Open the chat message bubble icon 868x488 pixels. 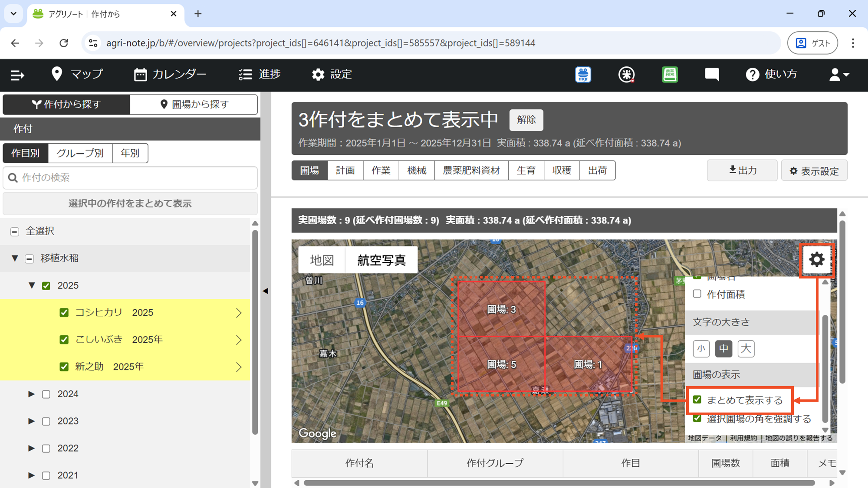coord(712,75)
